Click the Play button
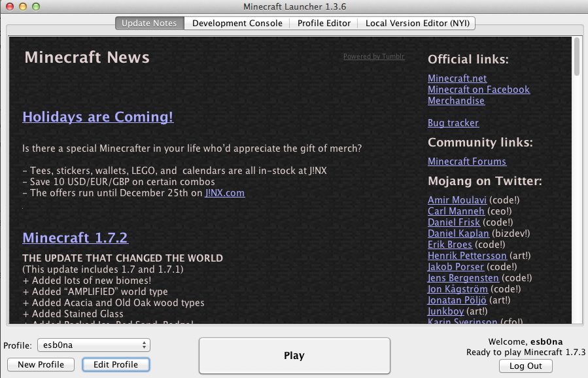The height and width of the screenshot is (378, 588). point(294,356)
